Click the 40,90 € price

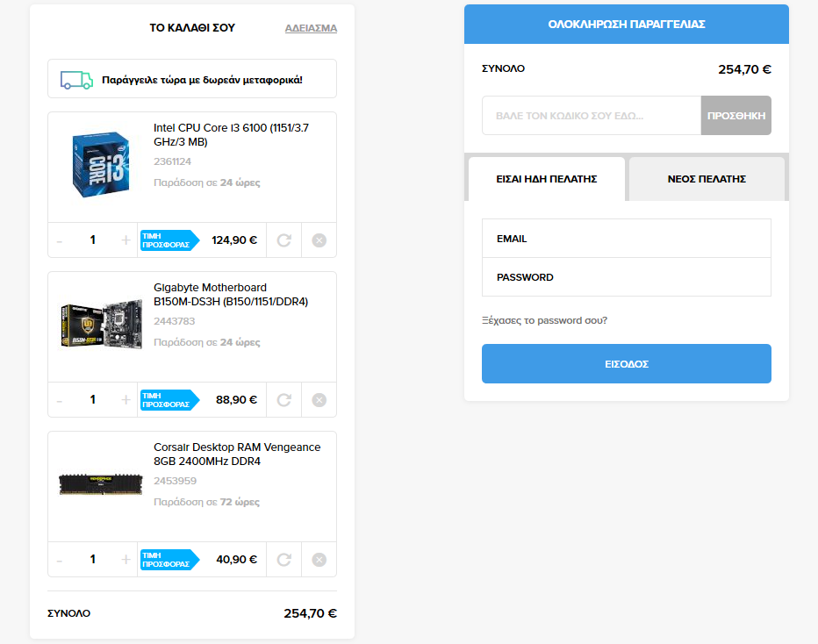click(236, 559)
